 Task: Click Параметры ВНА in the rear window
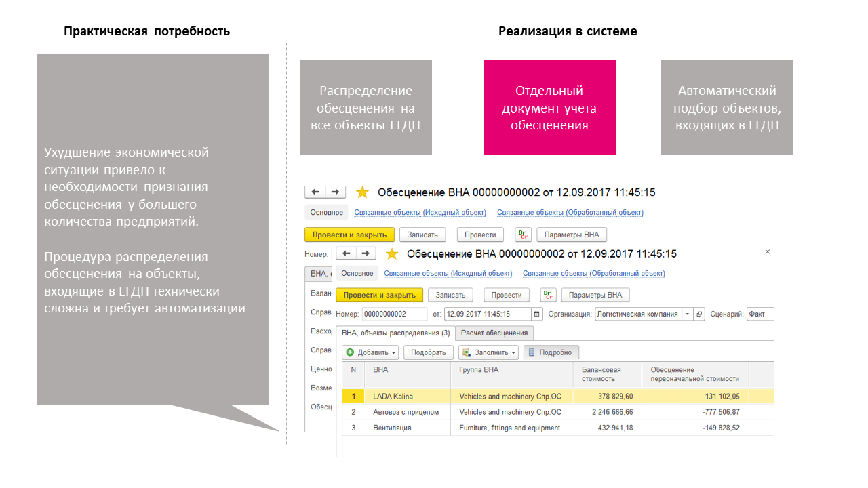pyautogui.click(x=572, y=235)
